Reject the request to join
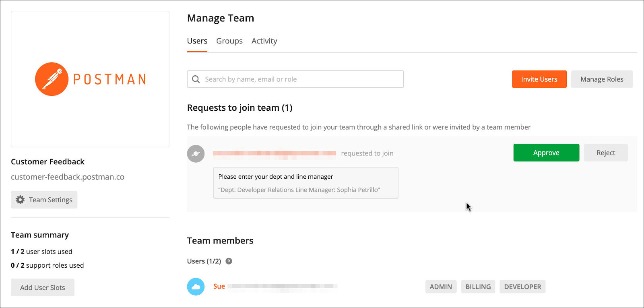The image size is (644, 308). pos(606,153)
